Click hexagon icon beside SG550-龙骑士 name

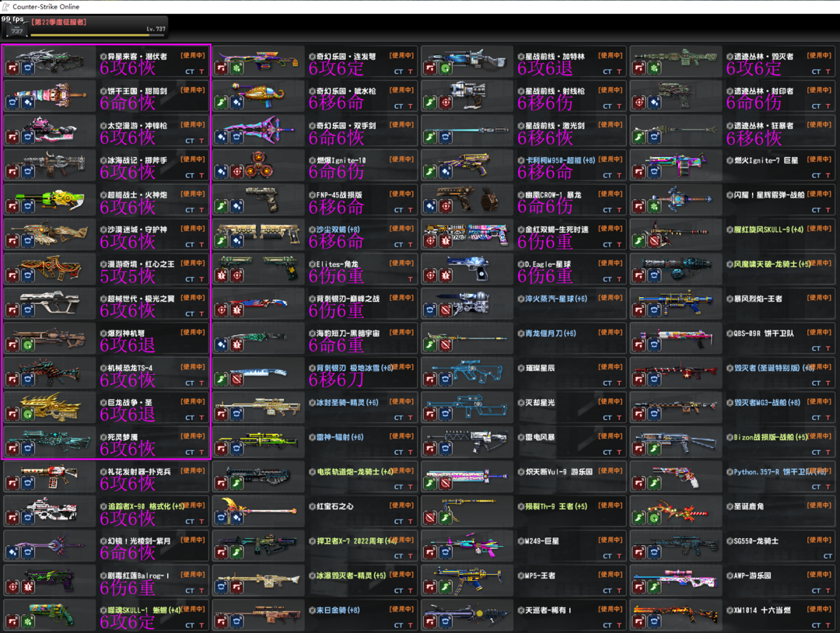(730, 541)
